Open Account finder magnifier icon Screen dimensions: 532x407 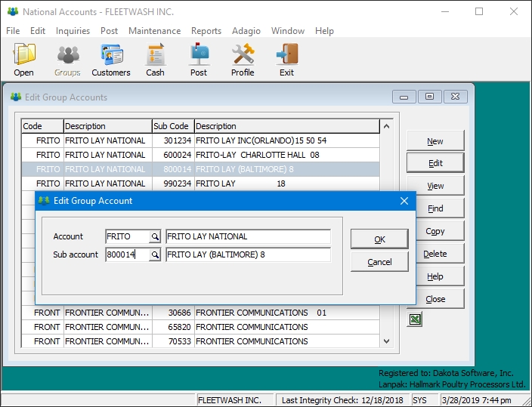point(155,236)
